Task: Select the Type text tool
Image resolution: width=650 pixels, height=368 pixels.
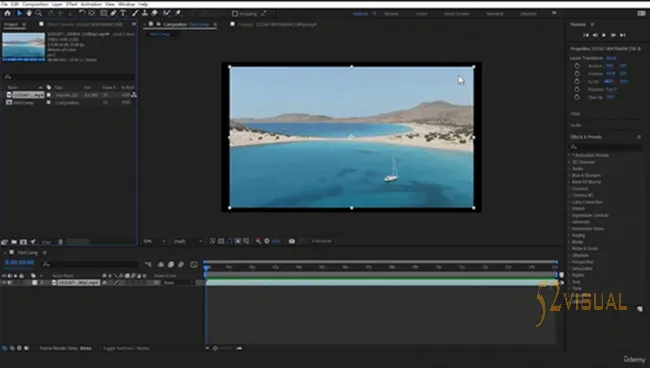Action: (123, 13)
